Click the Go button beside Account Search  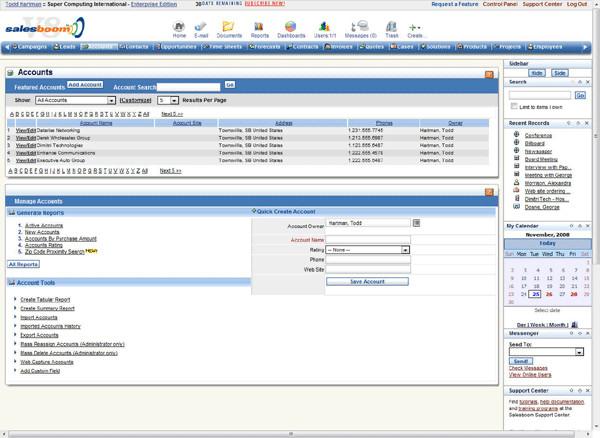pyautogui.click(x=230, y=85)
